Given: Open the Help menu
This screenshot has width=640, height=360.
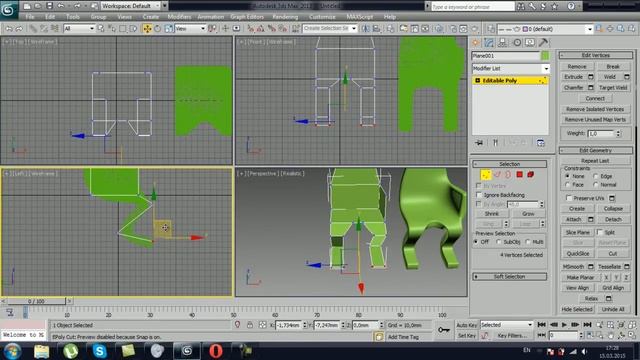Looking at the screenshot, I should [x=390, y=17].
